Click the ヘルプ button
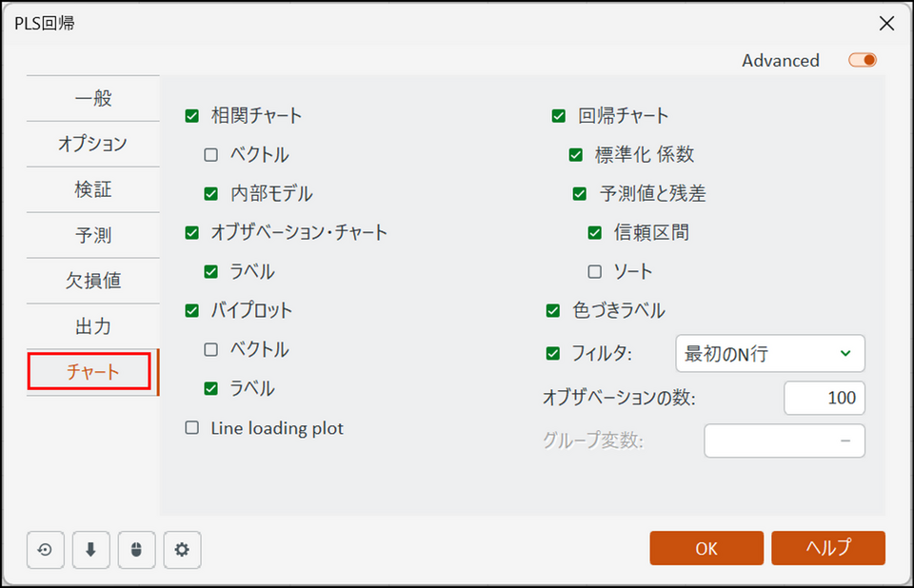This screenshot has height=588, width=914. point(828,548)
